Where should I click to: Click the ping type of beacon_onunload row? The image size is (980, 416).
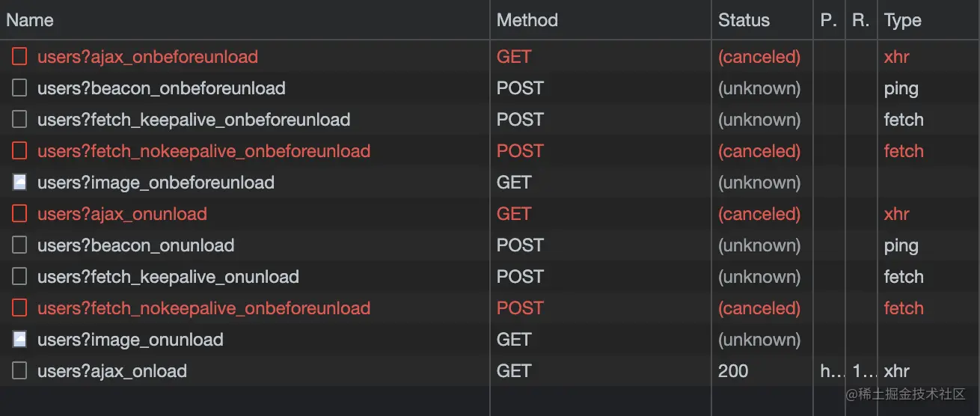point(901,245)
